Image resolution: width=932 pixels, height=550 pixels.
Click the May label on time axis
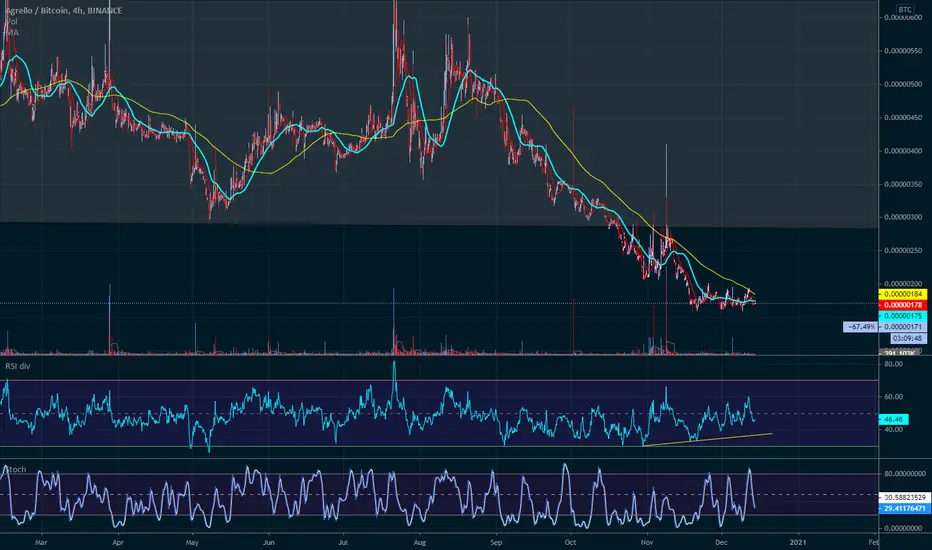click(x=191, y=542)
